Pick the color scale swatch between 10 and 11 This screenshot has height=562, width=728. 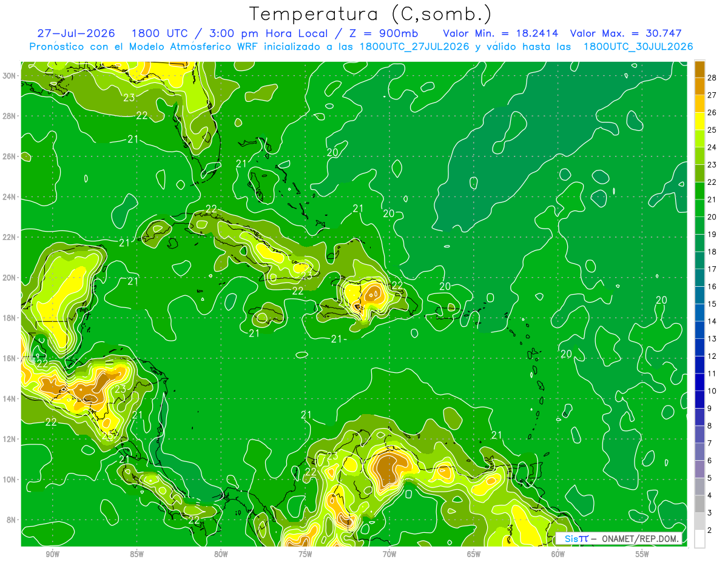[x=700, y=382]
